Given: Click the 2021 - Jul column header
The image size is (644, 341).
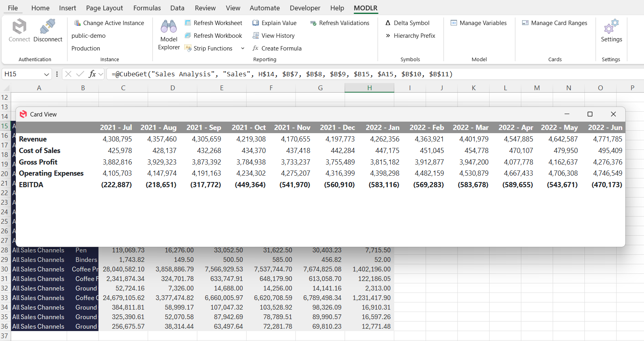Looking at the screenshot, I should pyautogui.click(x=116, y=128).
